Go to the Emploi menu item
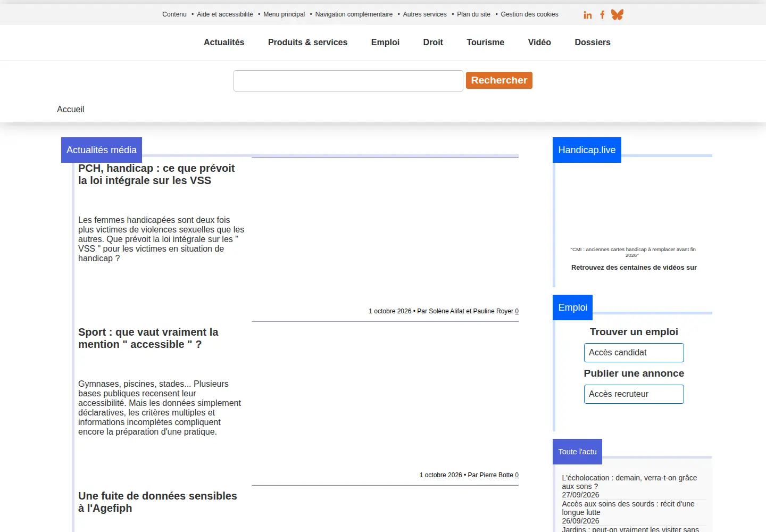Image resolution: width=766 pixels, height=532 pixels. click(x=385, y=43)
